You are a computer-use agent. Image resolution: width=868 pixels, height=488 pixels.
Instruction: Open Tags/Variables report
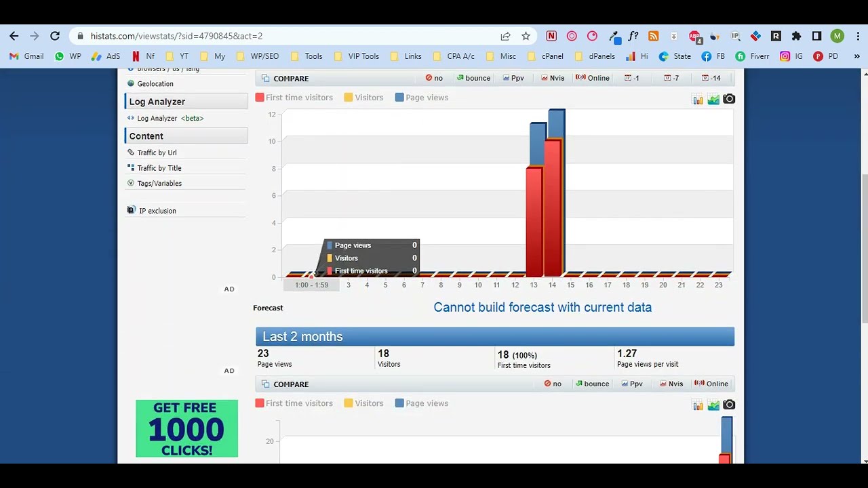pos(154,183)
